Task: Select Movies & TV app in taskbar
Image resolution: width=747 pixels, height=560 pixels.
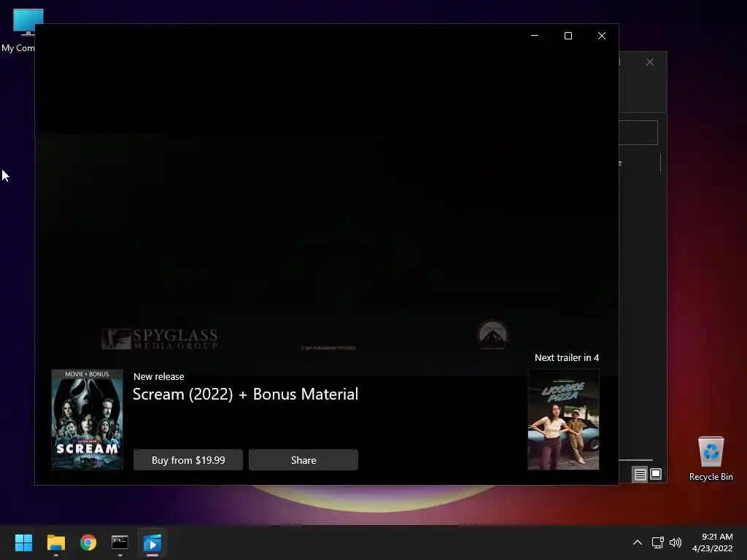Action: pos(152,542)
